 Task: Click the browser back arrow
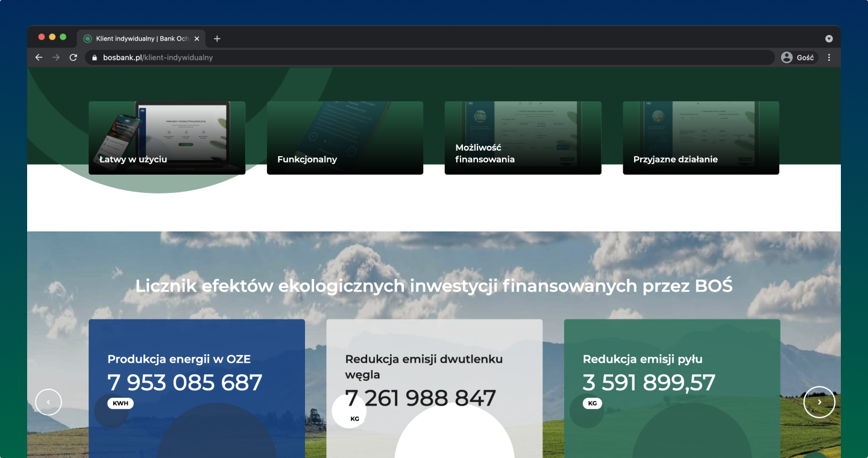(39, 58)
